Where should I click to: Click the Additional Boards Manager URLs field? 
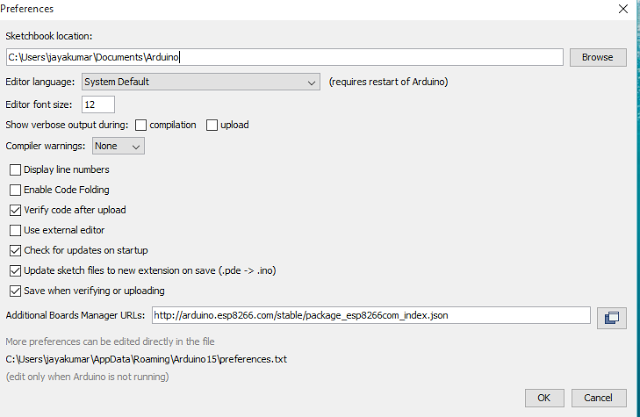pyautogui.click(x=371, y=316)
